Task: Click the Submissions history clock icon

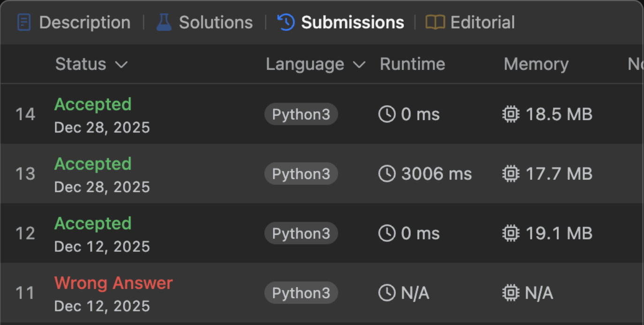Action: tap(286, 23)
